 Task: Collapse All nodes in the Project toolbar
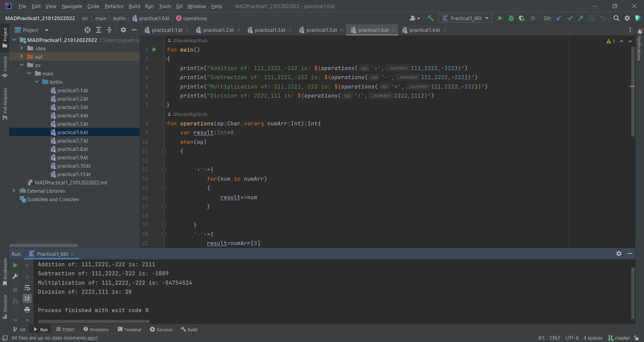[x=109, y=30]
